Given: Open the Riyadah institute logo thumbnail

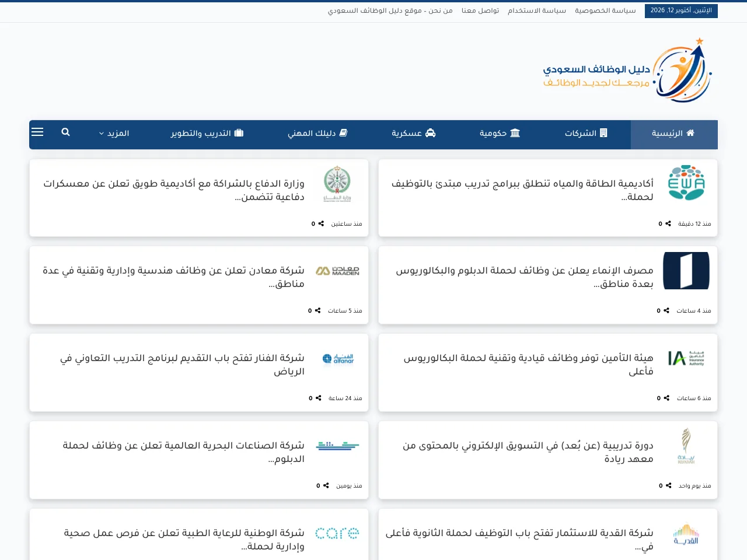Looking at the screenshot, I should pos(686,446).
